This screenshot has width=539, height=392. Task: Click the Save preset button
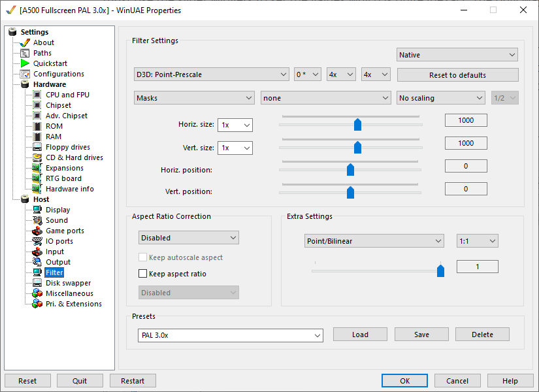coord(421,335)
